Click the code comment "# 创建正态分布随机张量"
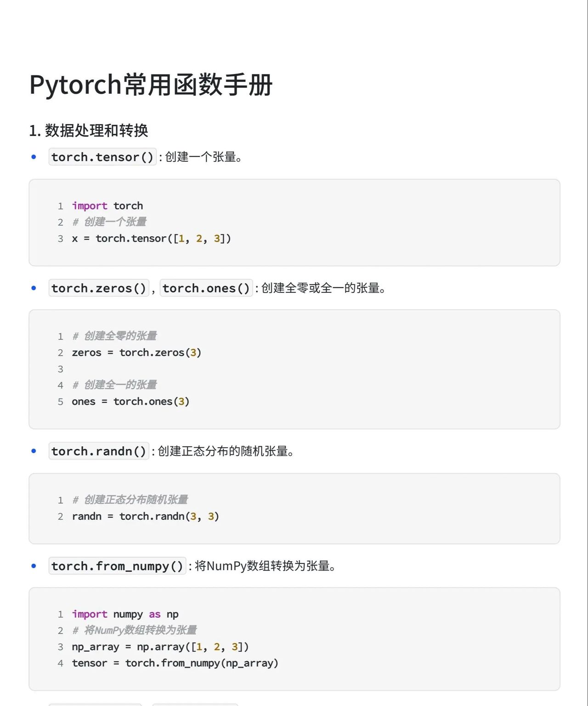The height and width of the screenshot is (706, 588). tap(130, 500)
